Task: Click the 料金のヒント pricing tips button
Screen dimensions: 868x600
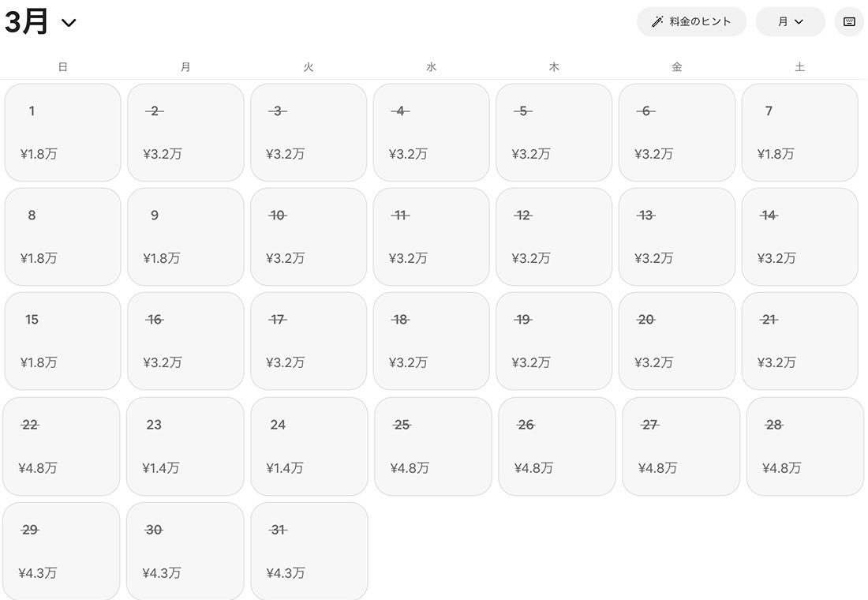Action: click(691, 21)
